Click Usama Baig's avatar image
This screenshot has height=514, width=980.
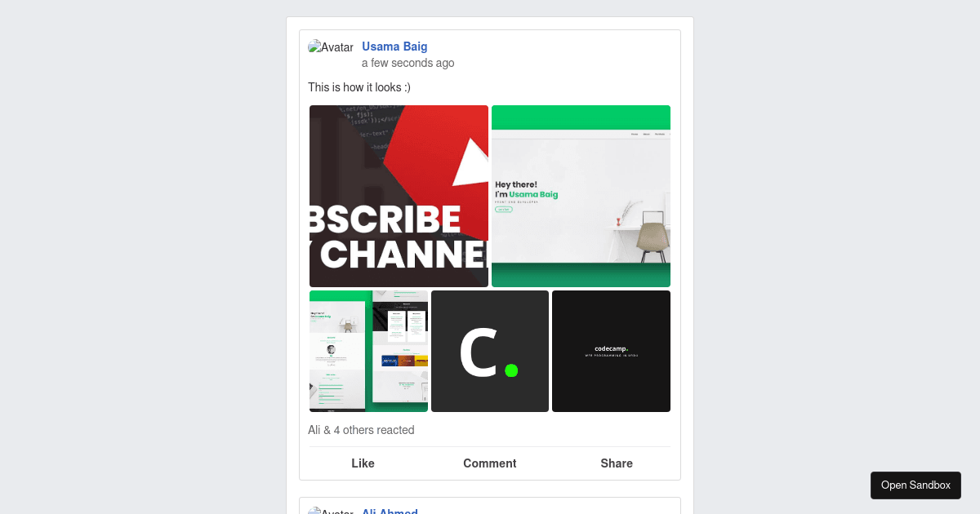coord(331,47)
